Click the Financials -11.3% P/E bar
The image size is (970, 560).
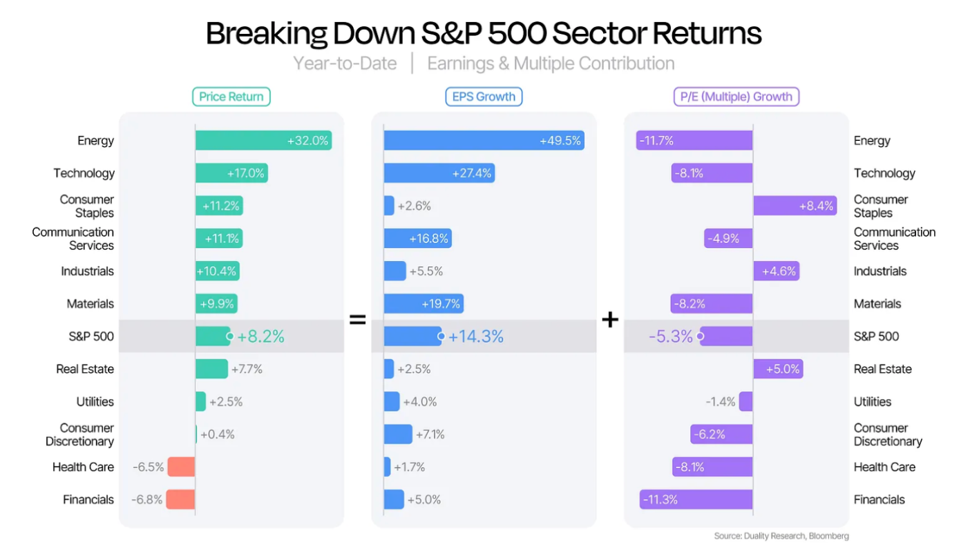pos(696,499)
